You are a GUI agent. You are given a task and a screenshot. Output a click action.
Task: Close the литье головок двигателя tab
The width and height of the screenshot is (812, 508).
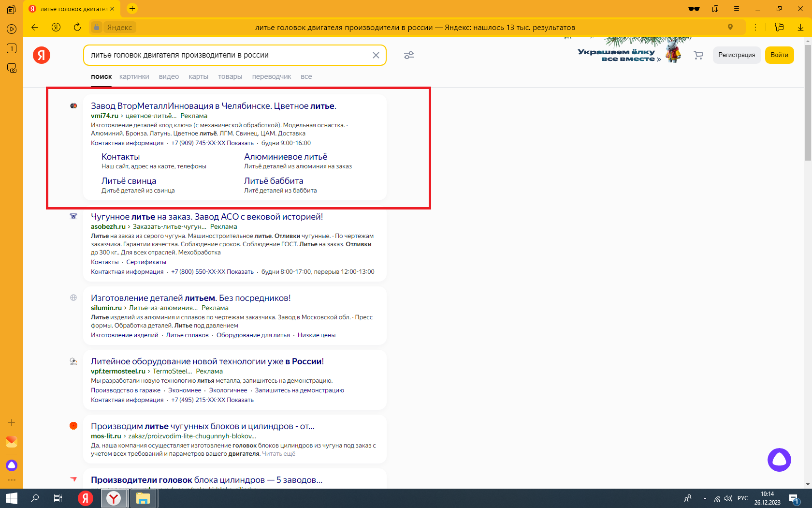(112, 9)
